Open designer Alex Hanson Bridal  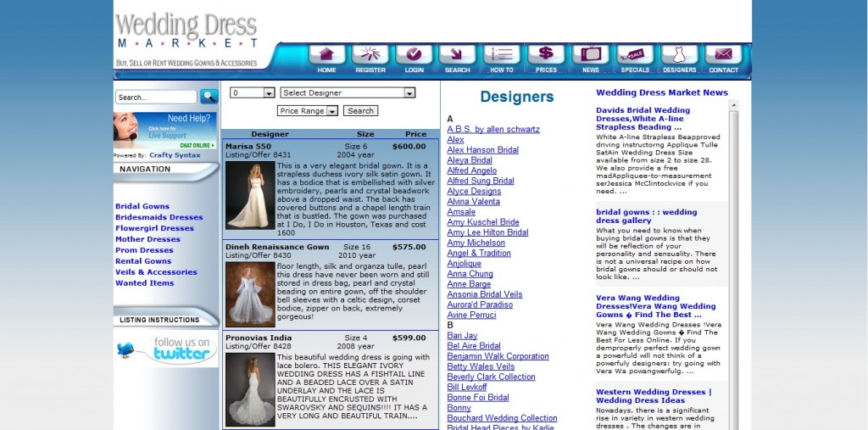[482, 150]
